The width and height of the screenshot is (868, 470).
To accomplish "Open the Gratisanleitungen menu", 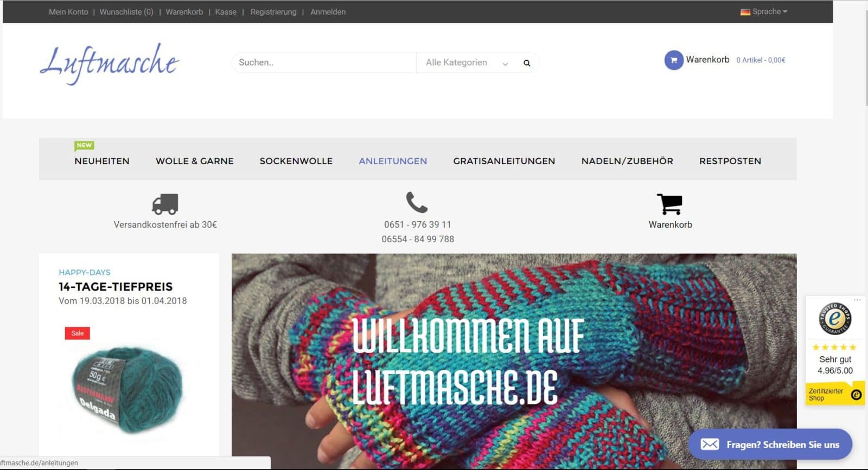I will (504, 161).
